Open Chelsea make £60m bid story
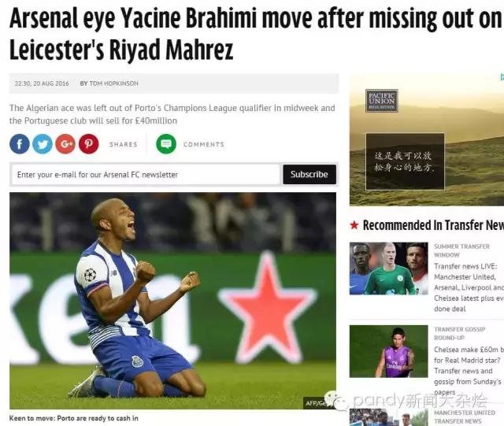Image resolution: width=504 pixels, height=426 pixels. pos(469,371)
